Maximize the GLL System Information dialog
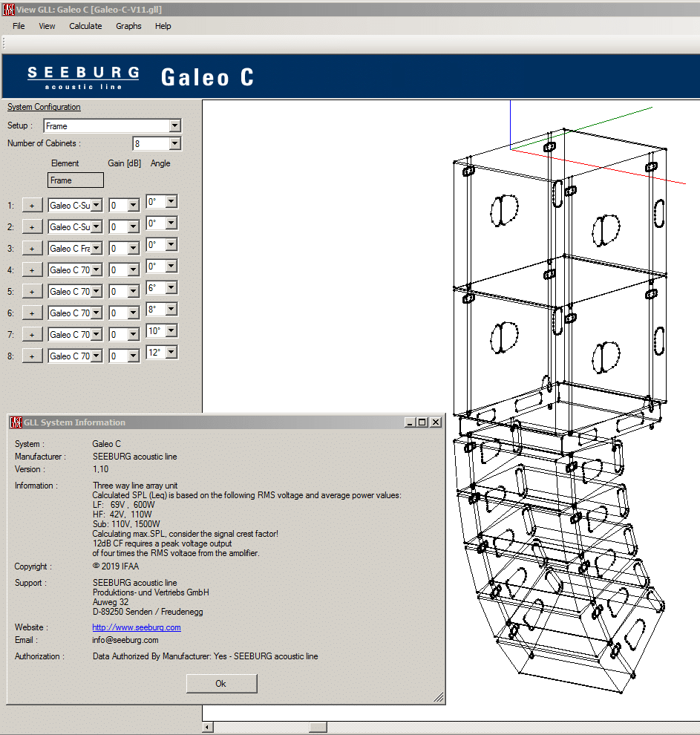This screenshot has width=700, height=735. [x=422, y=422]
